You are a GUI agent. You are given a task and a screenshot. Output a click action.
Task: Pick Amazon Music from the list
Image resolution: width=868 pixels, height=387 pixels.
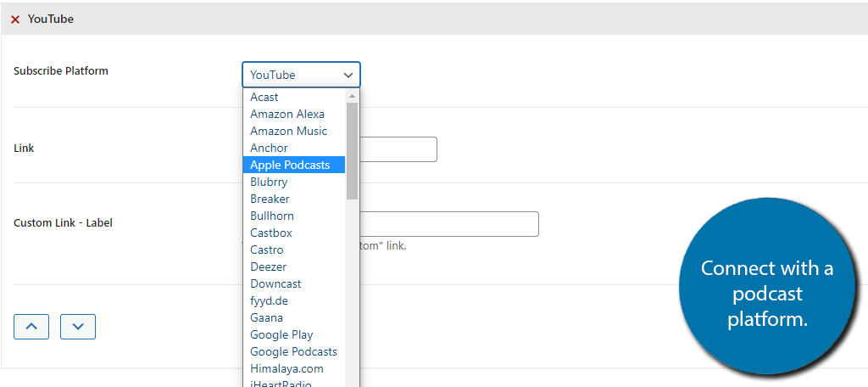point(294,131)
